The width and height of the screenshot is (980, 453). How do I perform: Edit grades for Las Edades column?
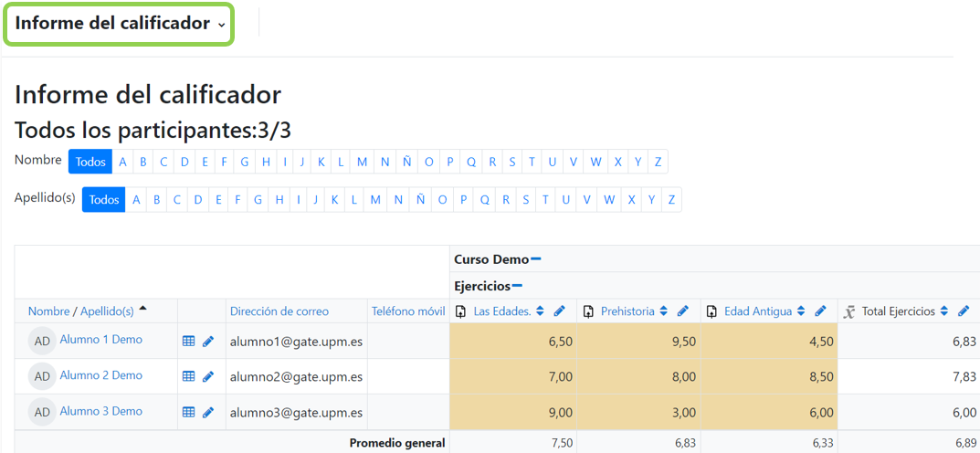560,311
